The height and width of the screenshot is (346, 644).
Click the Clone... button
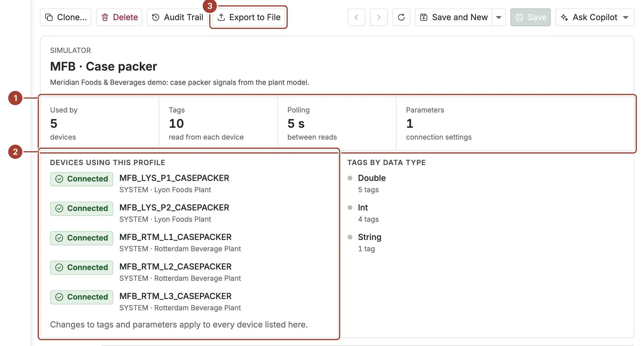coord(66,17)
